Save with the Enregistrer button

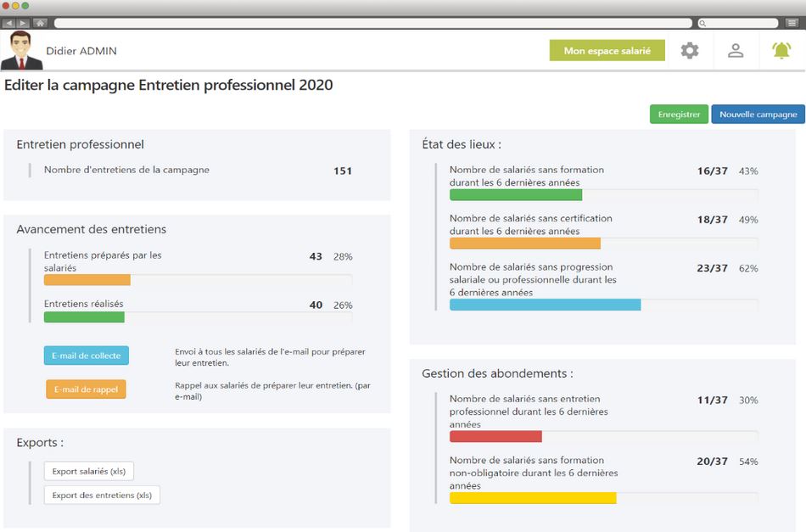[679, 114]
